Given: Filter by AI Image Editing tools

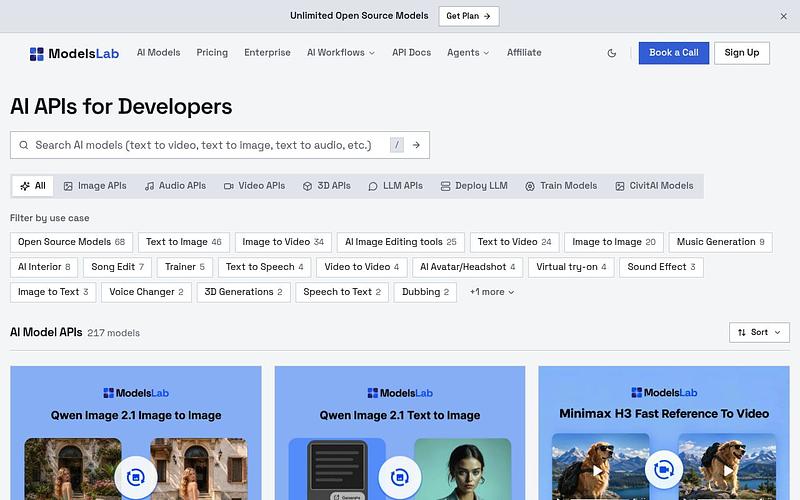Looking at the screenshot, I should click(x=401, y=242).
